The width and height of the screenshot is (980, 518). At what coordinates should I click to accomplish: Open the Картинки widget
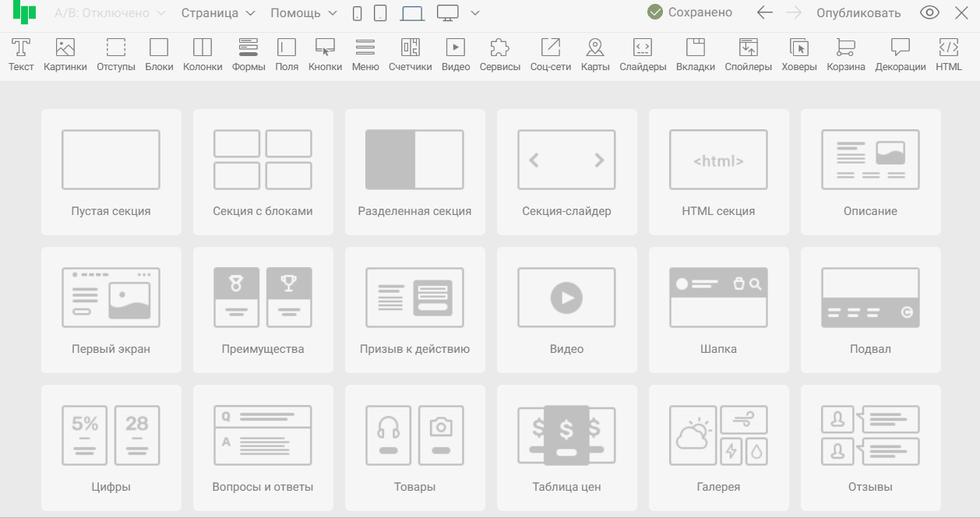click(x=65, y=55)
